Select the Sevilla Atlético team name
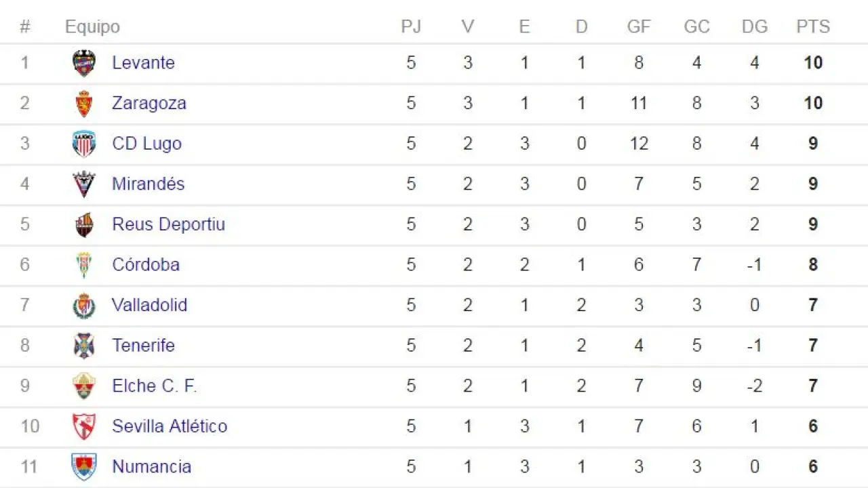The image size is (868, 488). (170, 426)
